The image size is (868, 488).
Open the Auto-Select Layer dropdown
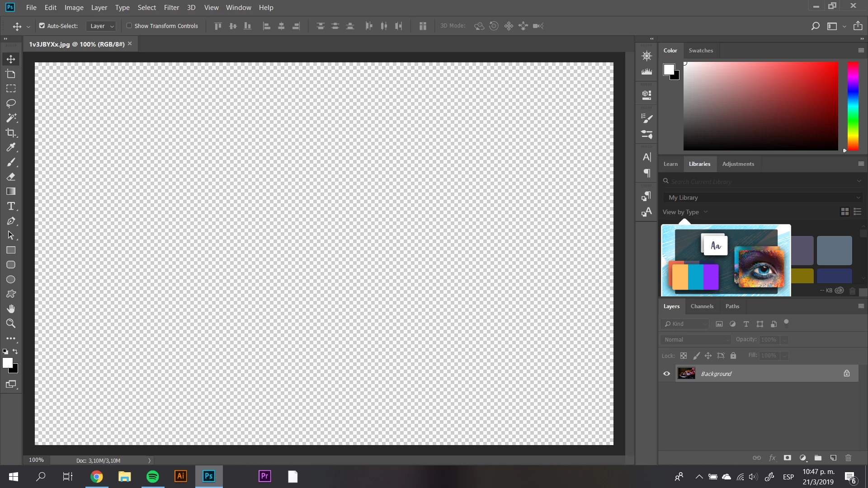pyautogui.click(x=101, y=26)
